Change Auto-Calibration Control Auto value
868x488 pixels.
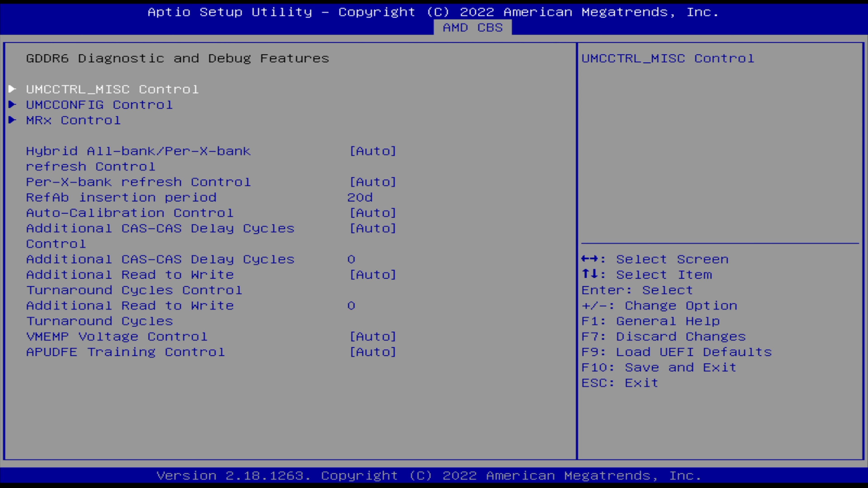pos(373,213)
